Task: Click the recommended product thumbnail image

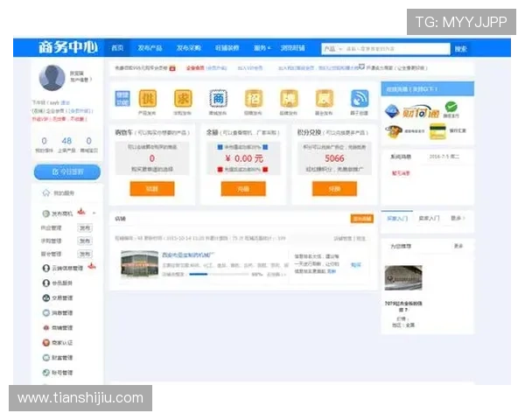Action: click(x=403, y=277)
